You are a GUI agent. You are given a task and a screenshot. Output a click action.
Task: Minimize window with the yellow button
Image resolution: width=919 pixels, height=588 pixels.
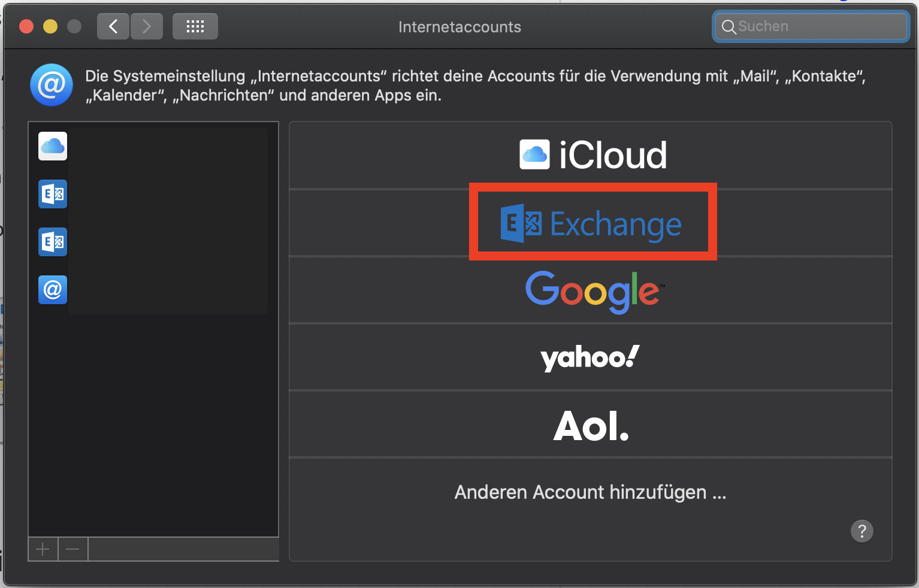point(50,26)
